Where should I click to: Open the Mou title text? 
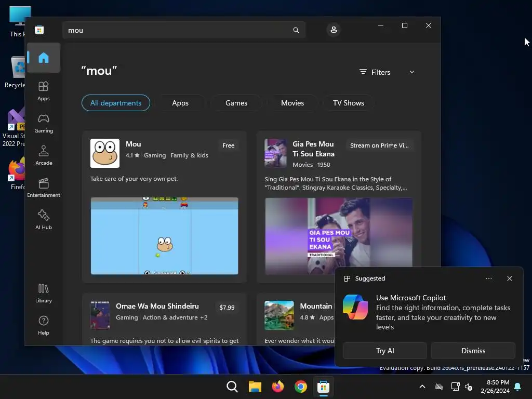point(134,144)
